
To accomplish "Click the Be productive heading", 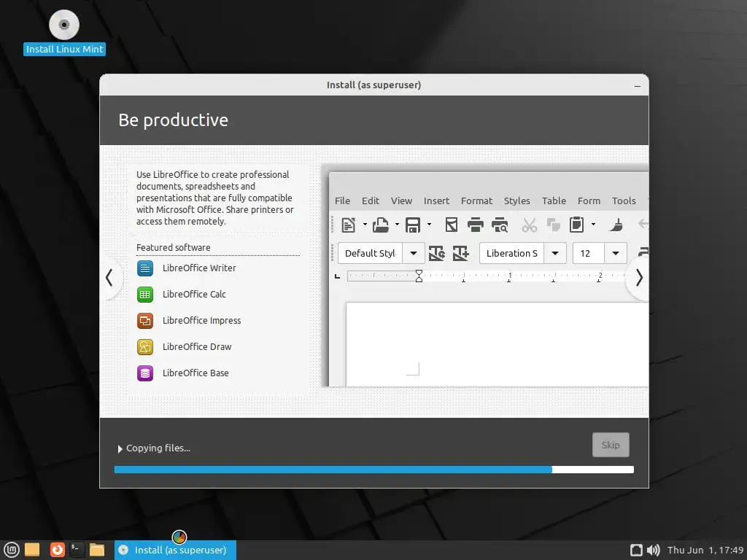I will [x=174, y=120].
